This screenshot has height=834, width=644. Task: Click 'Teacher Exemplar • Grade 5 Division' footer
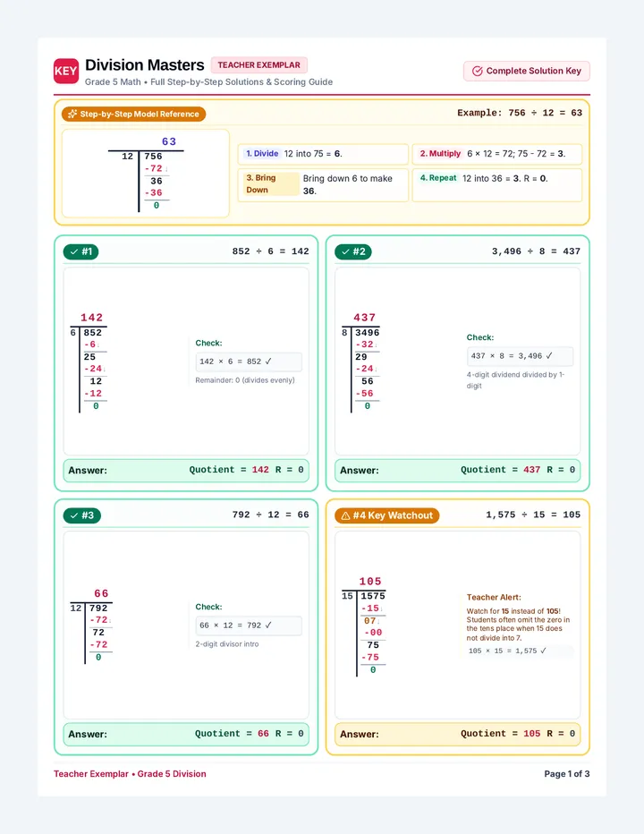[130, 774]
